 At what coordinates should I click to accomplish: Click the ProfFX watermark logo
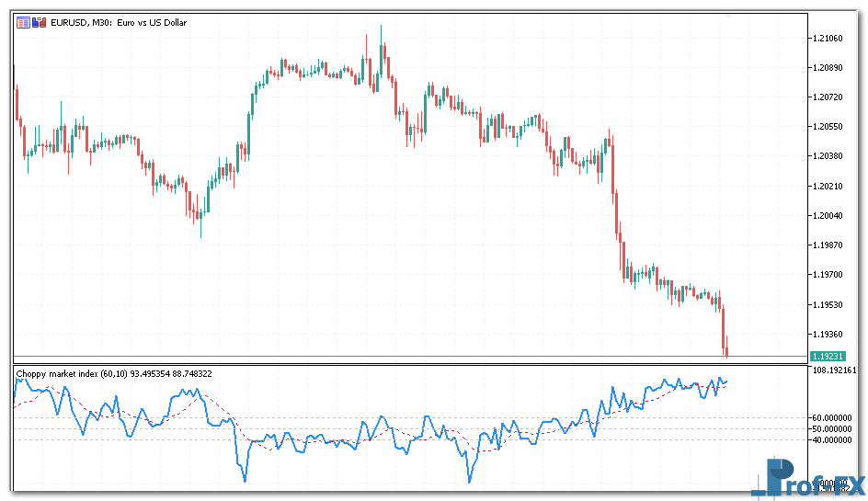803,480
